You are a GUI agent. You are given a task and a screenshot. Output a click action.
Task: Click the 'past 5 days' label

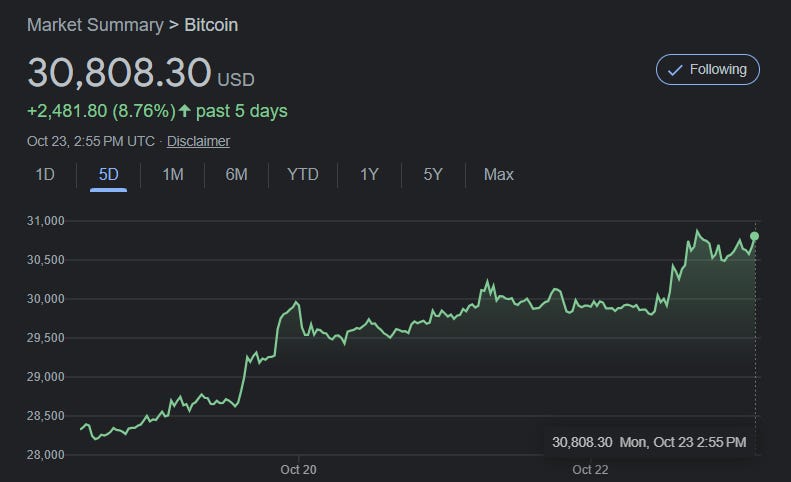242,111
